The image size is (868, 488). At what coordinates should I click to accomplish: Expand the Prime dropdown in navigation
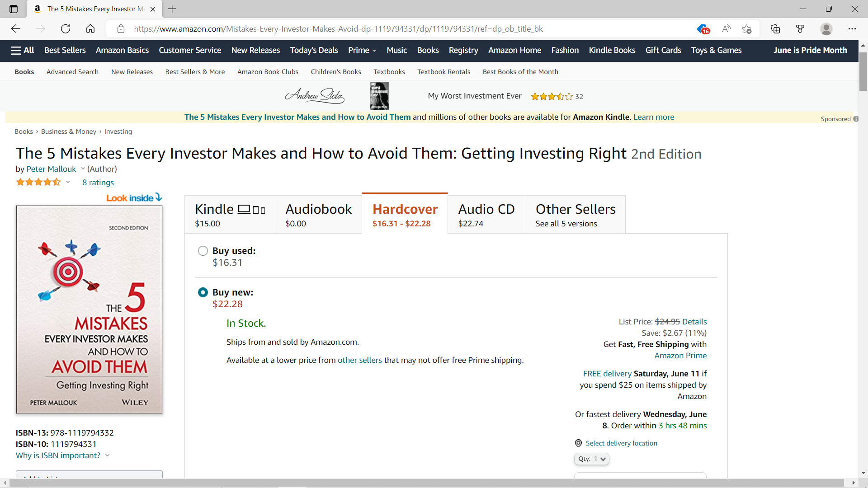pyautogui.click(x=362, y=50)
